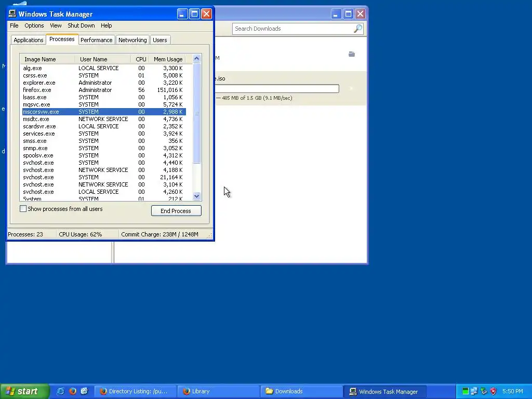
Task: Sort processes by CPU column header
Action: point(140,59)
